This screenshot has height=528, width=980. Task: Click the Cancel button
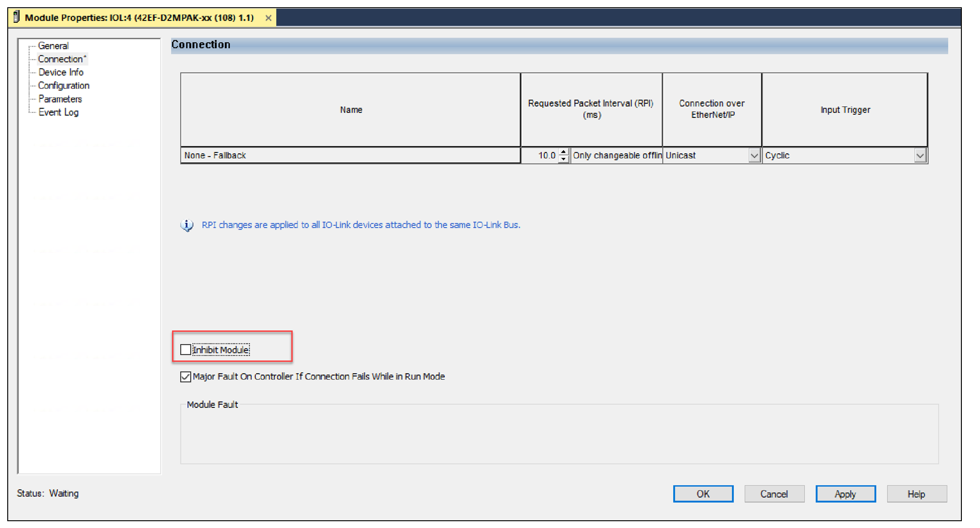pyautogui.click(x=774, y=494)
